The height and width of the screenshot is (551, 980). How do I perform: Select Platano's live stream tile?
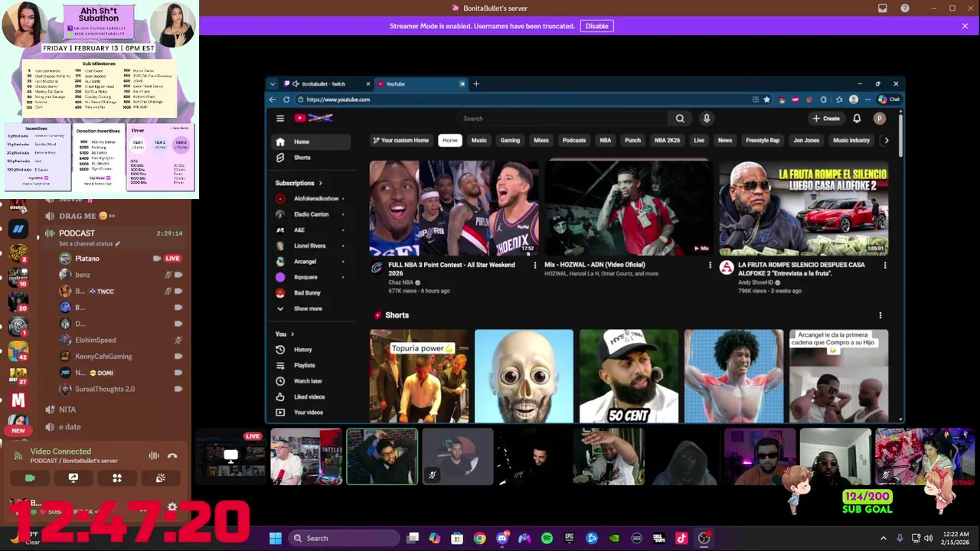(230, 457)
